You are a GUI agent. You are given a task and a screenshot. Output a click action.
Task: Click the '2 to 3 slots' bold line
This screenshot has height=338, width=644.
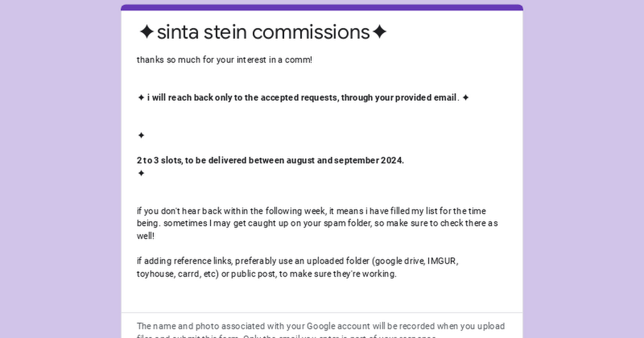click(x=270, y=160)
